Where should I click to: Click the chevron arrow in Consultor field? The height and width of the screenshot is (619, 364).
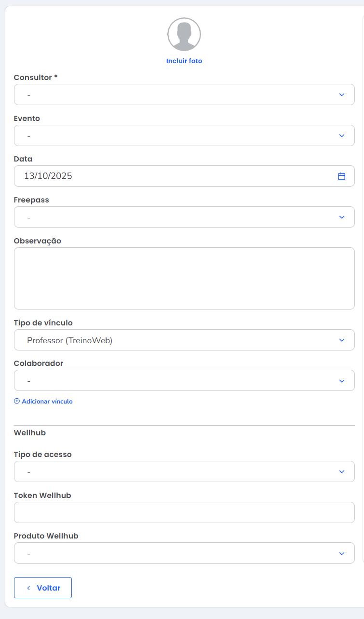341,95
